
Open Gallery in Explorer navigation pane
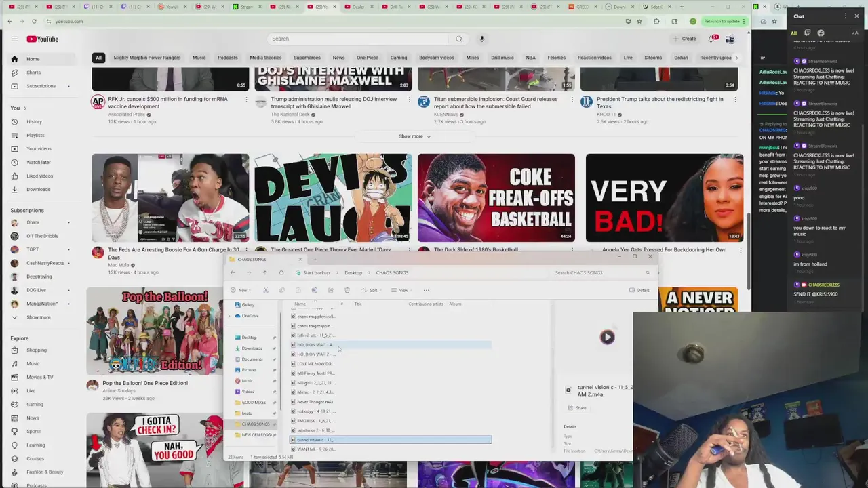[248, 305]
